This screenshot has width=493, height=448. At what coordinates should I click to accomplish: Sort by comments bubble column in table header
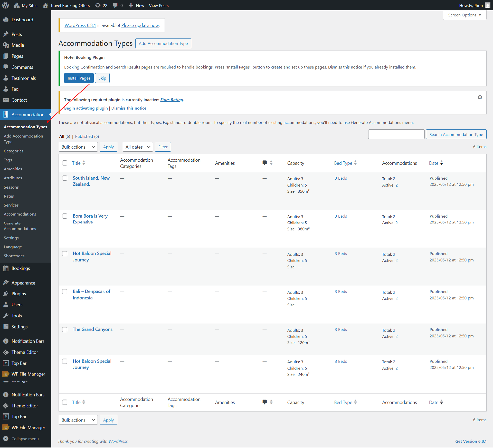[x=267, y=163]
